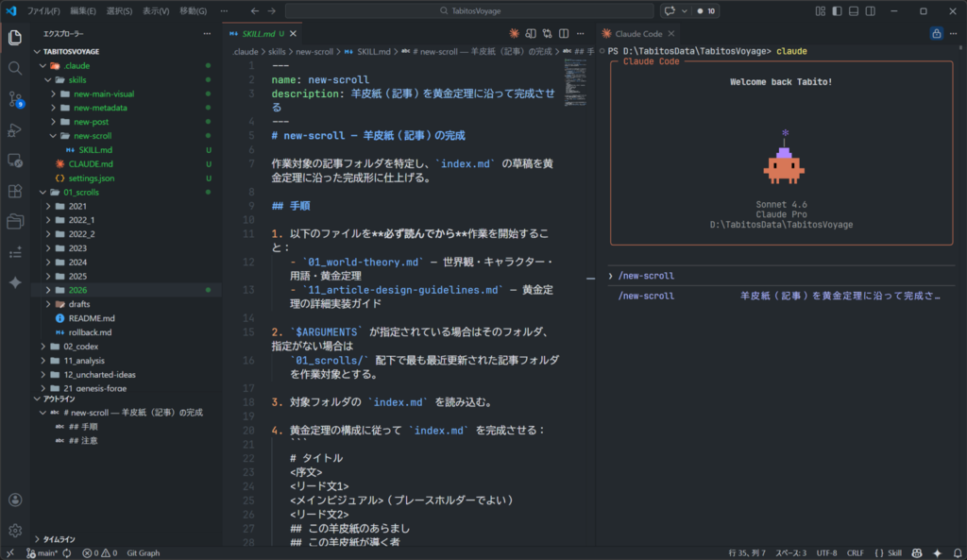967x560 pixels.
Task: Expand the new-main-visual folder
Action: [104, 93]
